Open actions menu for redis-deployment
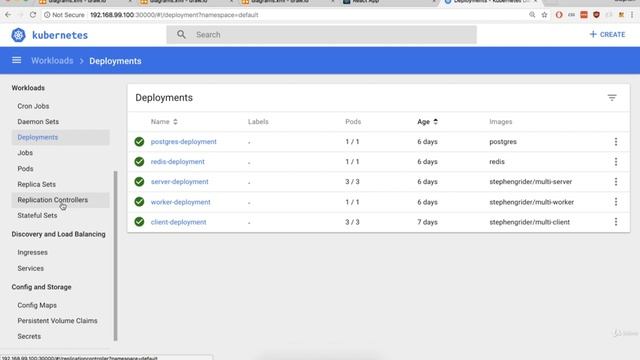The image size is (640, 360). [x=616, y=162]
